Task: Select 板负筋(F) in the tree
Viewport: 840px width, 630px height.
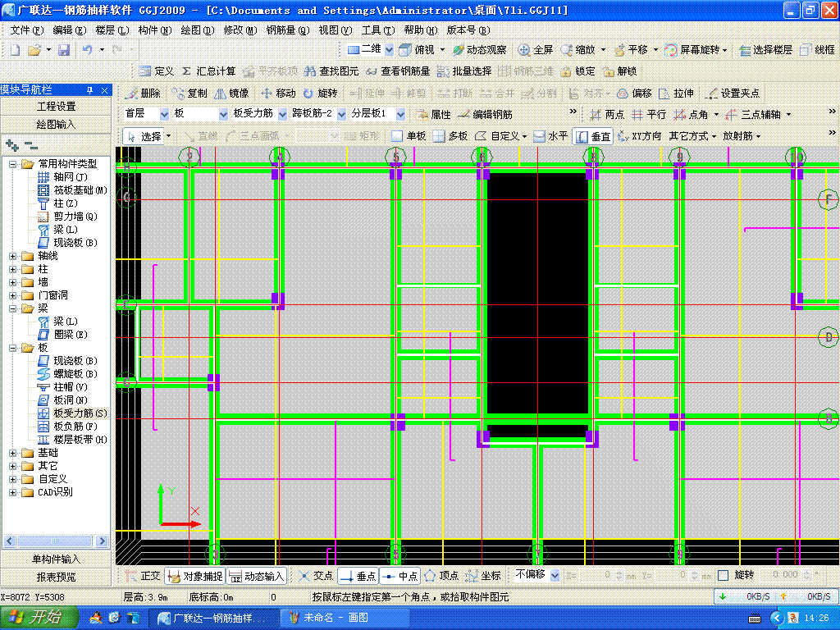Action: (75, 427)
